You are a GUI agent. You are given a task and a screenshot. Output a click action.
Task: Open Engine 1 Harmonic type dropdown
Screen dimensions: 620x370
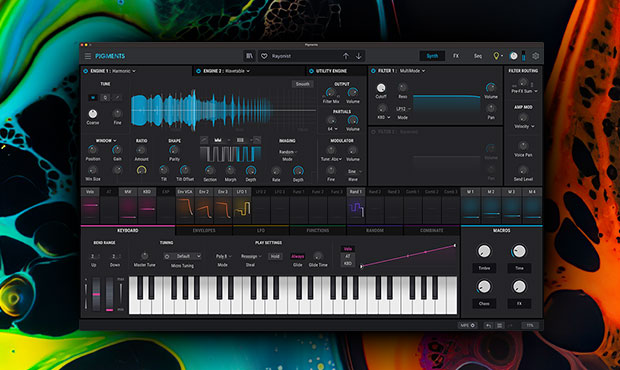[x=124, y=71]
